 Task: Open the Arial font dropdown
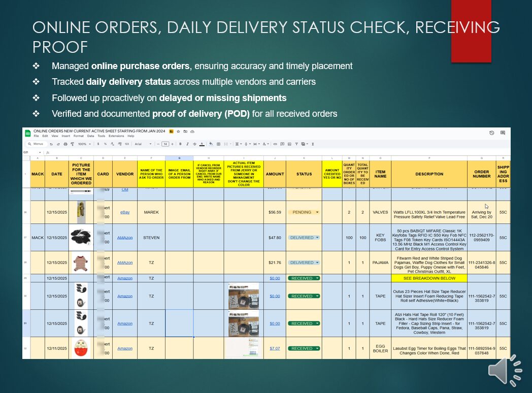pos(143,144)
